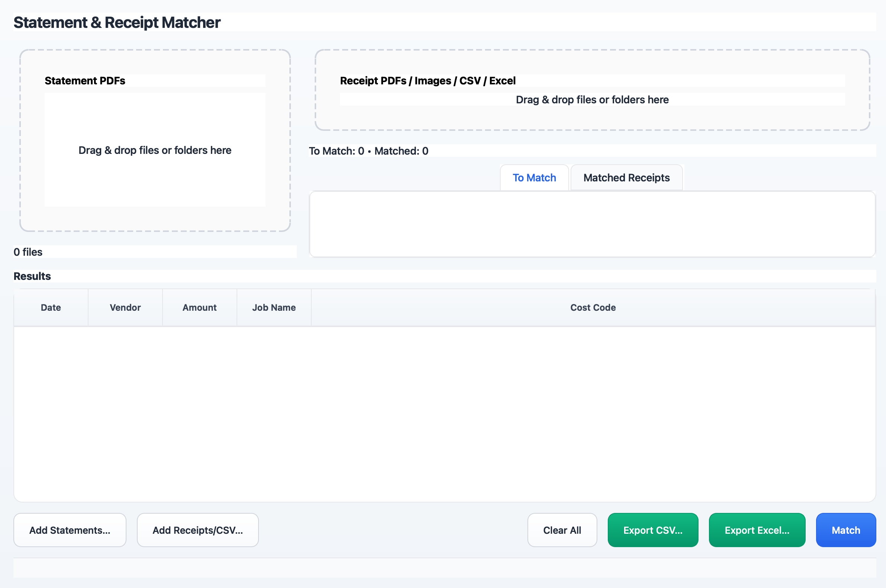Click Export CSV to save results

(652, 530)
